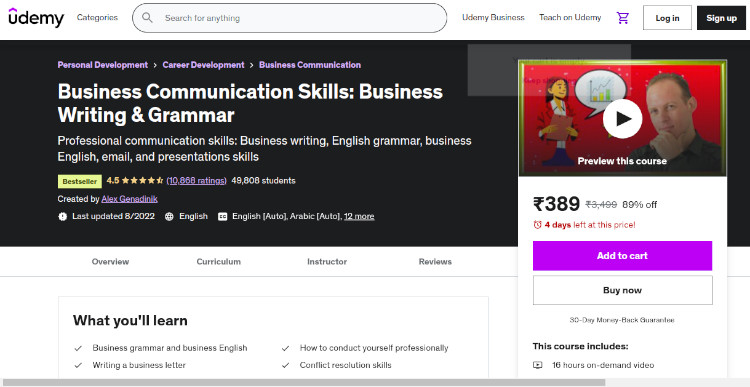Open the Categories menu
The width and height of the screenshot is (750, 387).
click(97, 18)
